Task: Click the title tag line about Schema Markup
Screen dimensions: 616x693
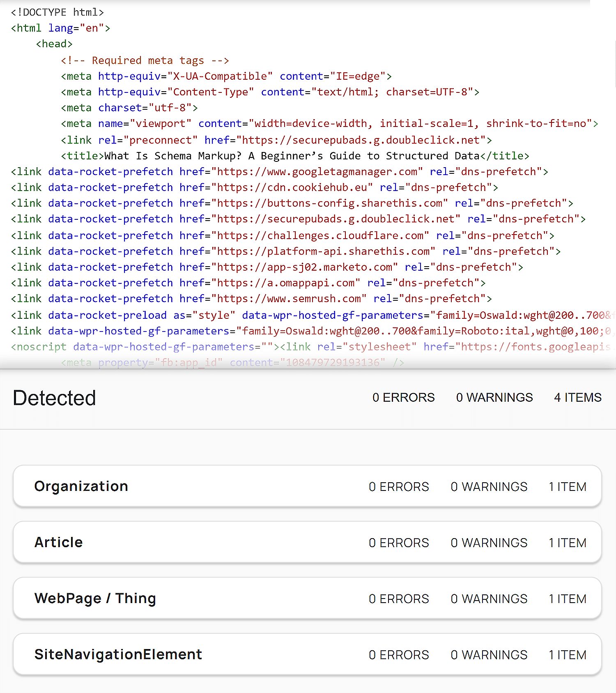Action: pyautogui.click(x=295, y=156)
